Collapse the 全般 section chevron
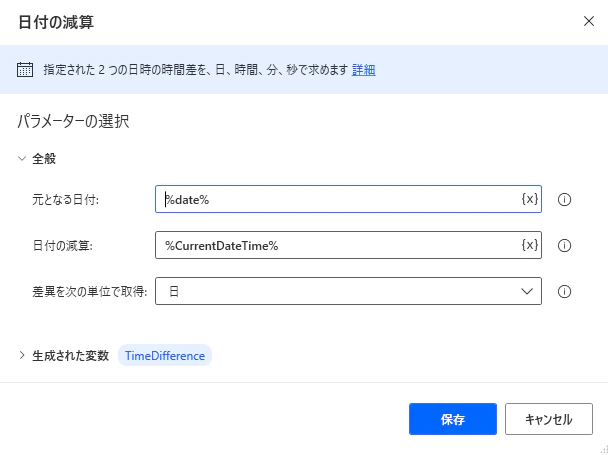This screenshot has height=455, width=608. (22, 158)
